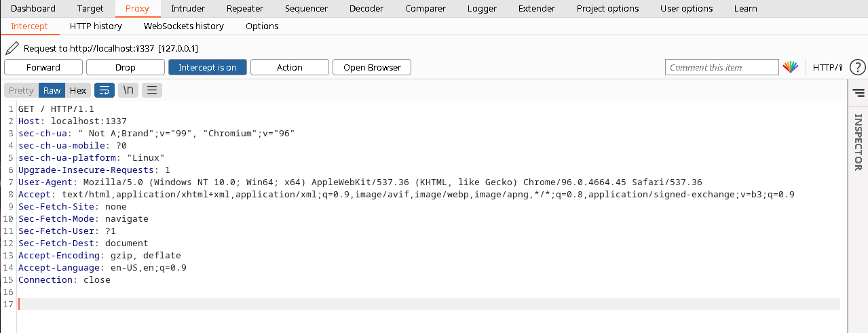Select the Intercept sub-tab
The width and height of the screenshot is (868, 333).
point(29,26)
